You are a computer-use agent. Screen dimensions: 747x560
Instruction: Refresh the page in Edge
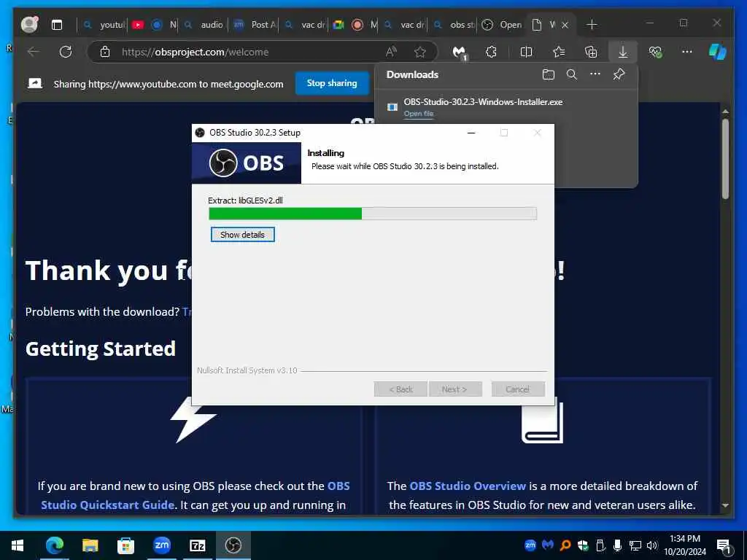coord(66,52)
